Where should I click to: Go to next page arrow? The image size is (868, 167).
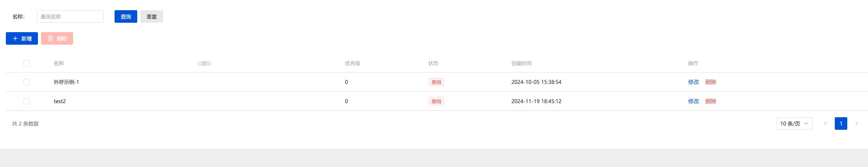(857, 123)
